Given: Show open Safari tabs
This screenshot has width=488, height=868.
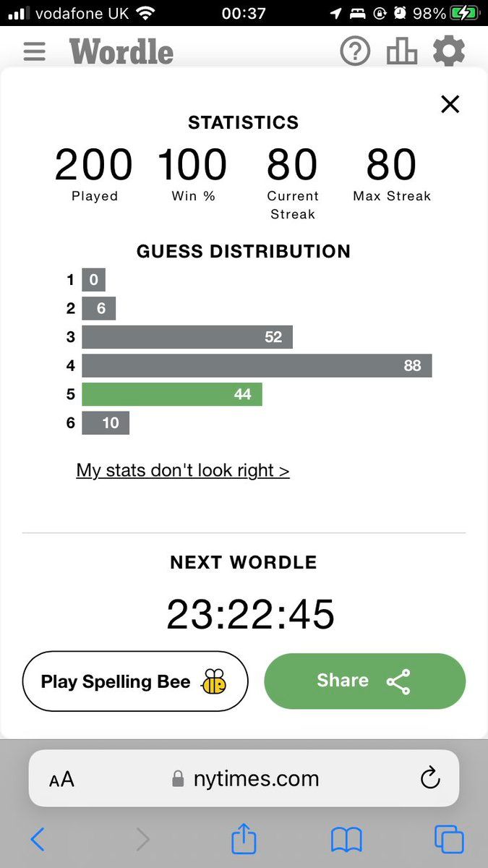Looking at the screenshot, I should (x=448, y=839).
